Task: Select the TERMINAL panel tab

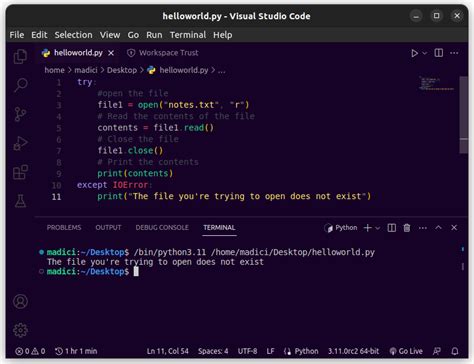Action: coord(219,228)
